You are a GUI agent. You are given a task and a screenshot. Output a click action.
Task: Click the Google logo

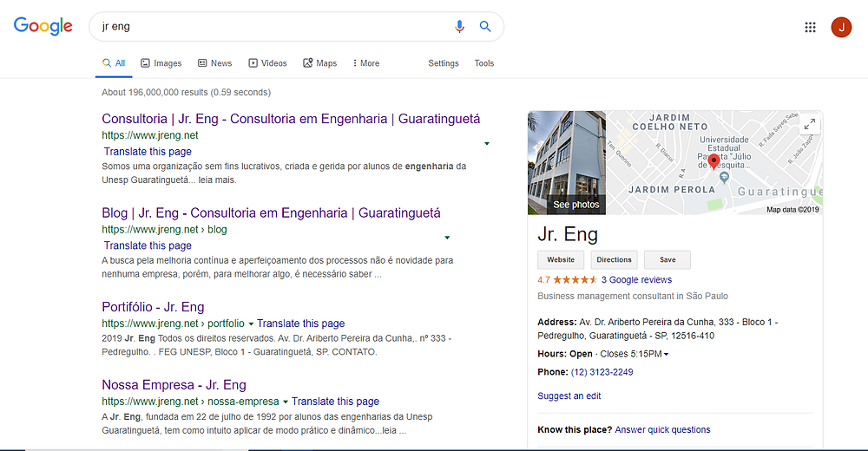coord(43,26)
